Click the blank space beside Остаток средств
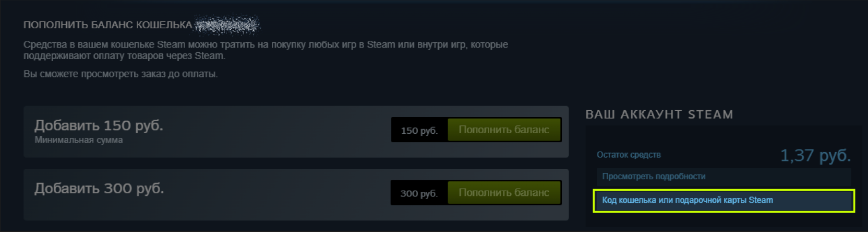Viewport: 868px width, 232px height. (720, 155)
